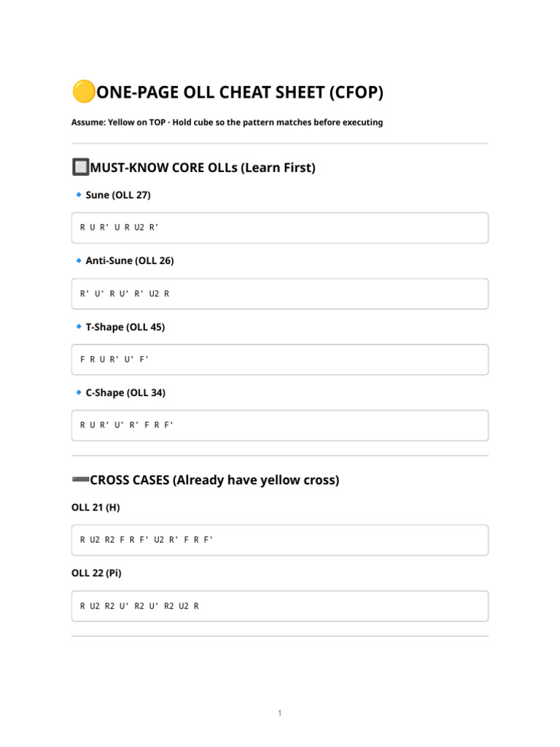Click the C-Shape algorithm code block
This screenshot has width=560, height=747.
pos(280,425)
